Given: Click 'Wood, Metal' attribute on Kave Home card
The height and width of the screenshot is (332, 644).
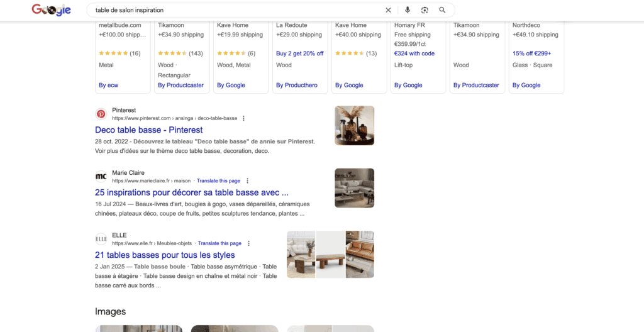Looking at the screenshot, I should [x=234, y=65].
